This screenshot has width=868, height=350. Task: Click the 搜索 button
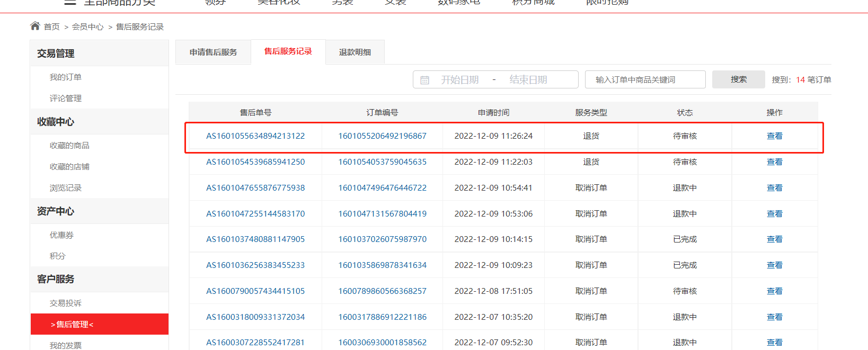click(x=739, y=79)
